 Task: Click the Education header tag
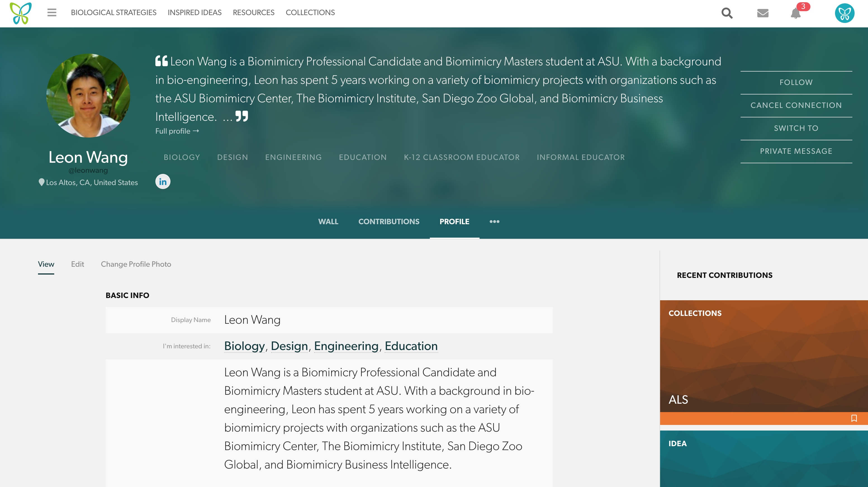click(x=362, y=157)
